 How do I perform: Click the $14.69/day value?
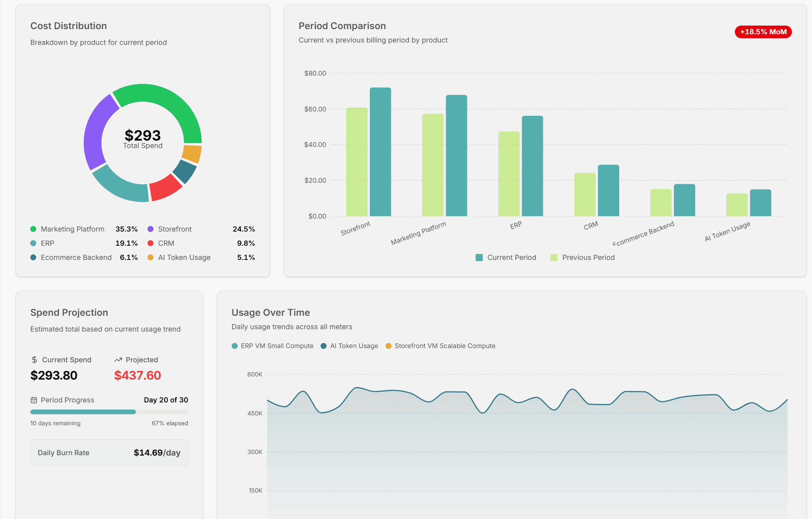point(157,453)
